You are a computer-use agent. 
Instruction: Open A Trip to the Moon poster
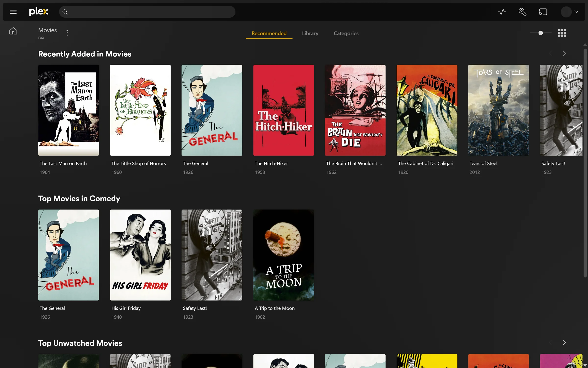coord(283,255)
